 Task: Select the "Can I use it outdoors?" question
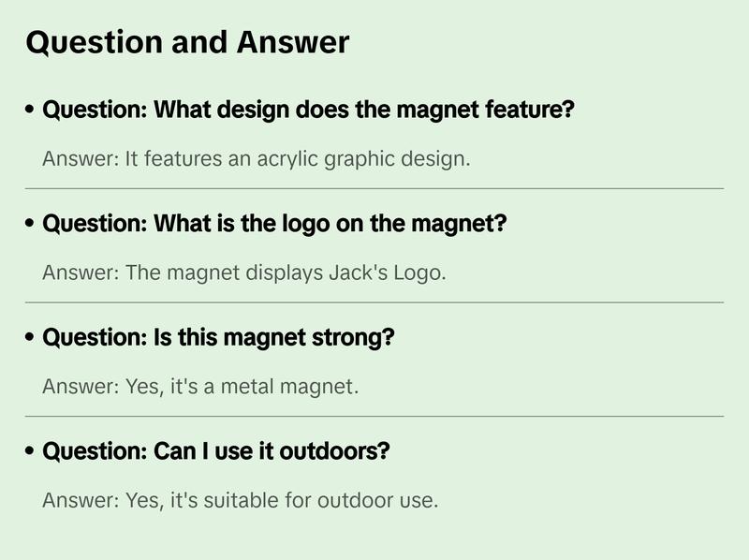click(x=216, y=451)
